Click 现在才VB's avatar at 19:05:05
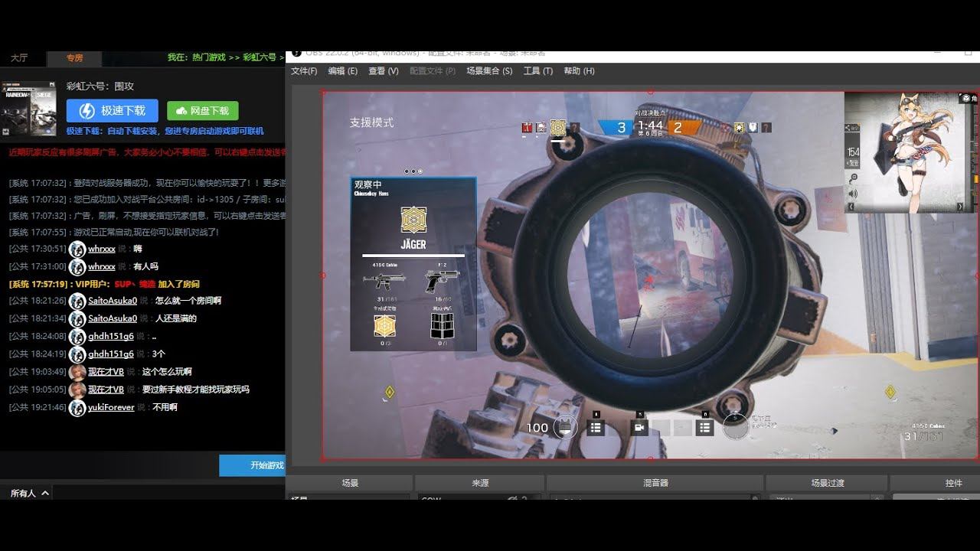This screenshot has height=551, width=980. [77, 390]
